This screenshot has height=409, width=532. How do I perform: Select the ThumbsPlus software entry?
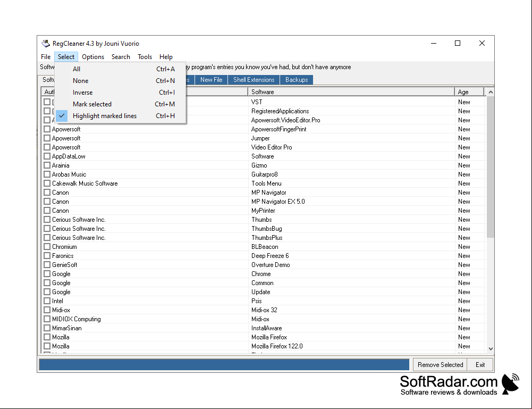(x=267, y=238)
